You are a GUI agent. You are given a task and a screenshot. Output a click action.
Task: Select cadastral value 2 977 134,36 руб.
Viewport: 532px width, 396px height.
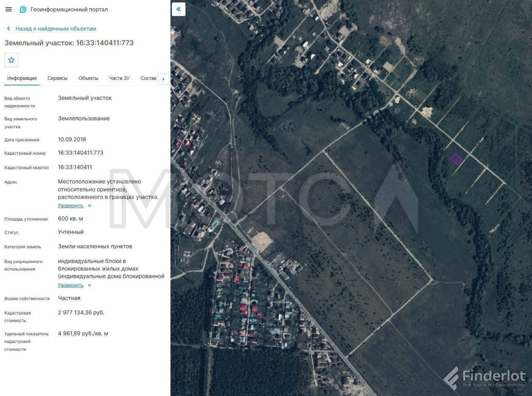click(x=81, y=312)
